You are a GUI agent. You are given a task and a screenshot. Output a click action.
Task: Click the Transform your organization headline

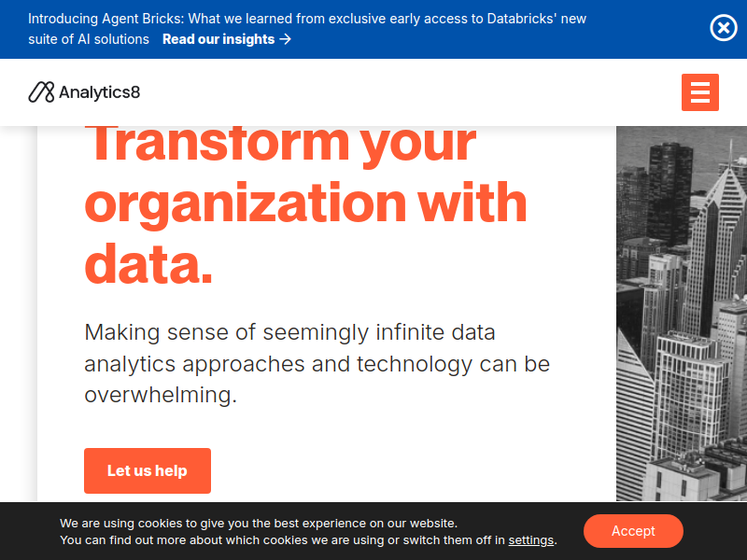[x=305, y=203]
